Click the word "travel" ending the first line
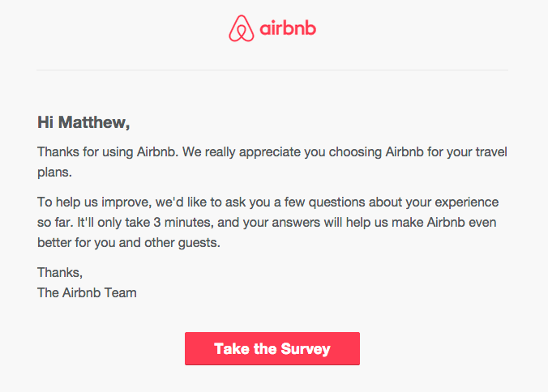Screen dimensions: 548x392 pos(491,152)
